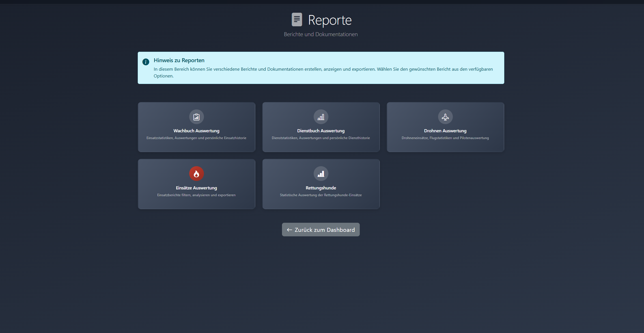
Task: Open the Wachbuch Auswertung report card
Action: pyautogui.click(x=196, y=127)
